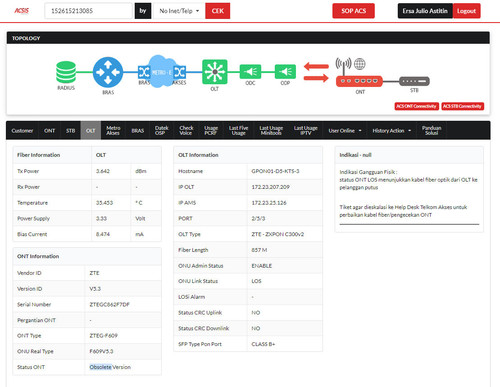This screenshot has width=500, height=387.
Task: Open the SOP ACS button
Action: [353, 11]
